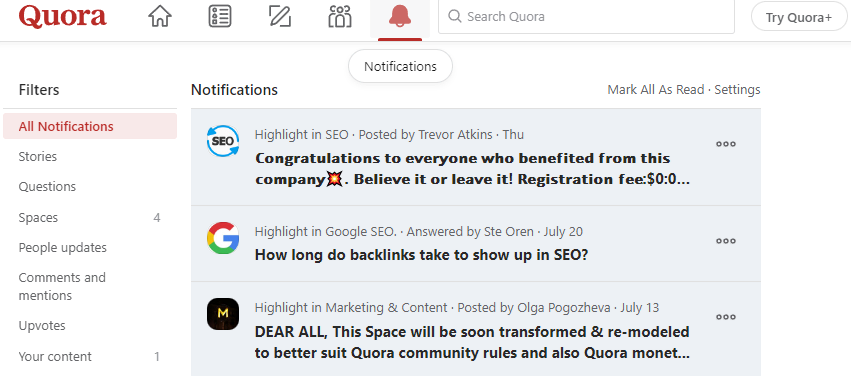Open options menu for Olga Pogozheva post
Image resolution: width=851 pixels, height=376 pixels.
pos(726,317)
